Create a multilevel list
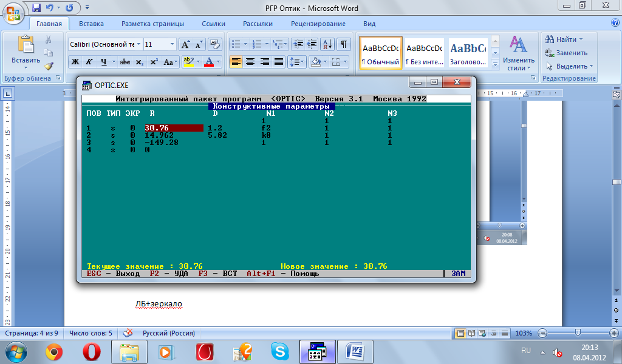This screenshot has width=622, height=364. pos(278,44)
